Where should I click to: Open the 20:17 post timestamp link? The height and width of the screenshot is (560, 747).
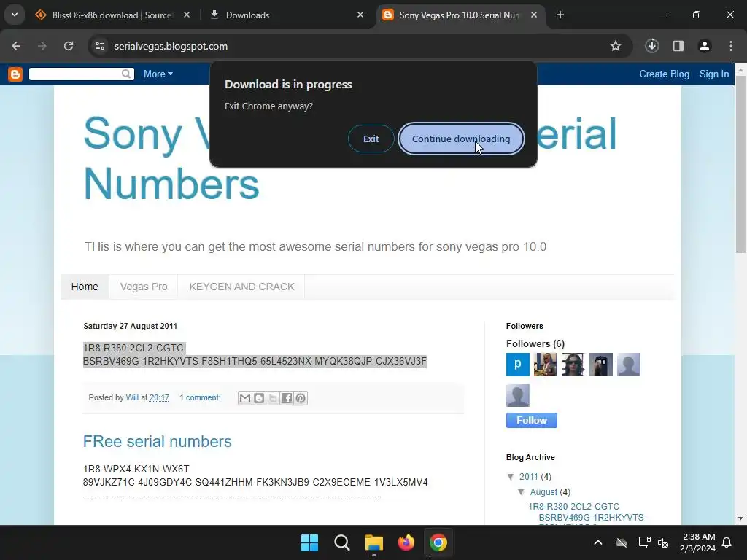pos(159,397)
